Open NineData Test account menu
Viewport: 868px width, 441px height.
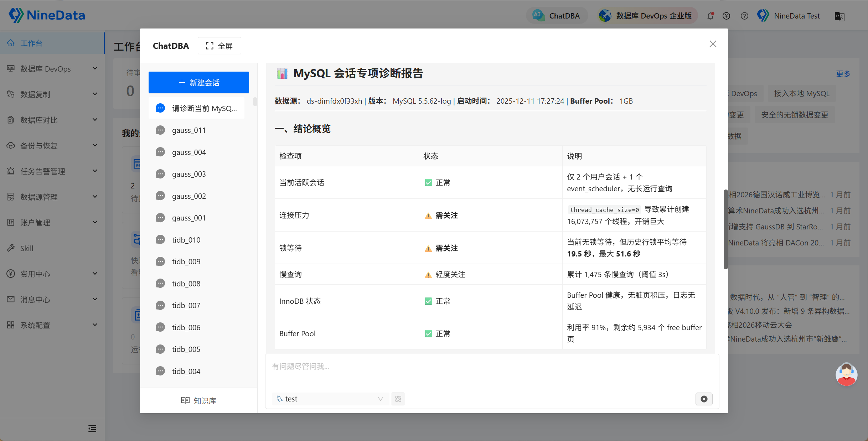789,16
